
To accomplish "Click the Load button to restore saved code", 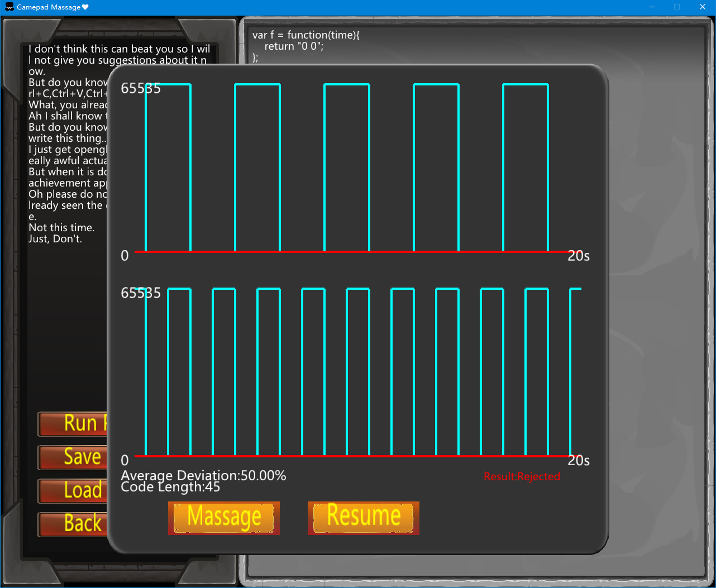I will coord(73,491).
